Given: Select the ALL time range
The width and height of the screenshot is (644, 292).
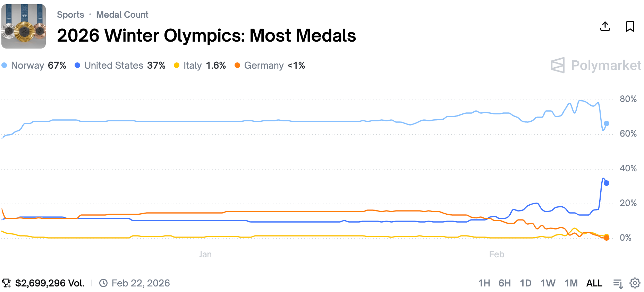Looking at the screenshot, I should tap(594, 283).
